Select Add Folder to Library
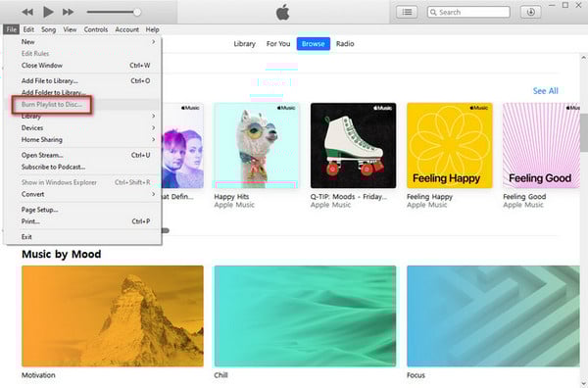Viewport: 588px width, 388px height. 83,92
